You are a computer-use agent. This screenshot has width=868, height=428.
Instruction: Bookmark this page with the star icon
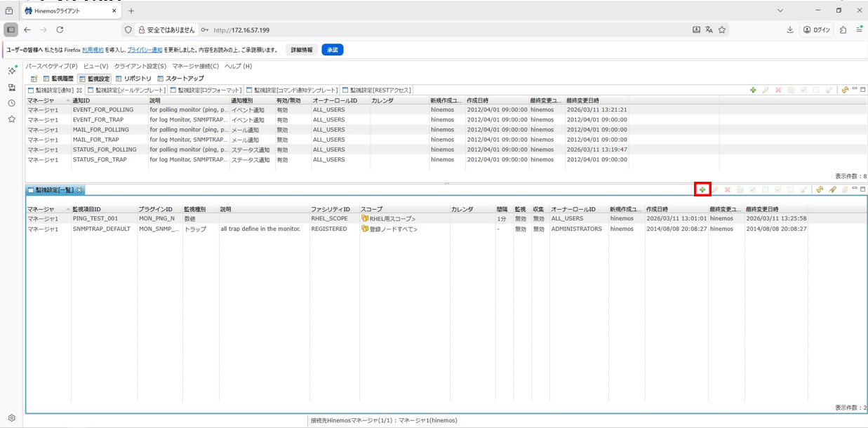click(x=721, y=30)
